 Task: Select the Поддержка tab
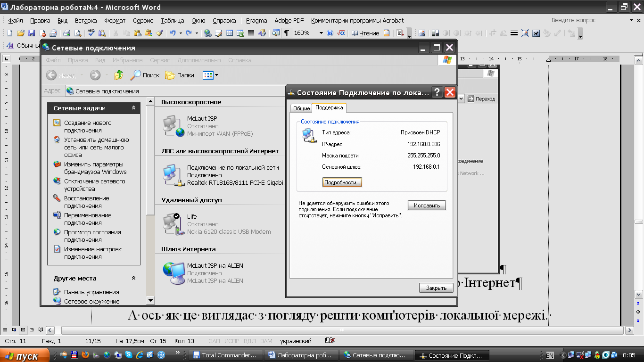[x=329, y=107]
